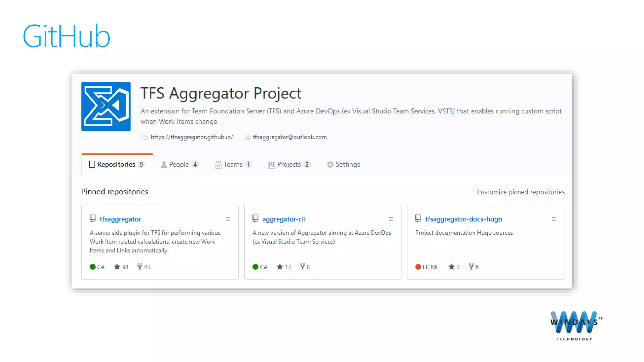Image resolution: width=644 pixels, height=362 pixels.
Task: Click the Teams icon in tab bar
Action: click(218, 165)
